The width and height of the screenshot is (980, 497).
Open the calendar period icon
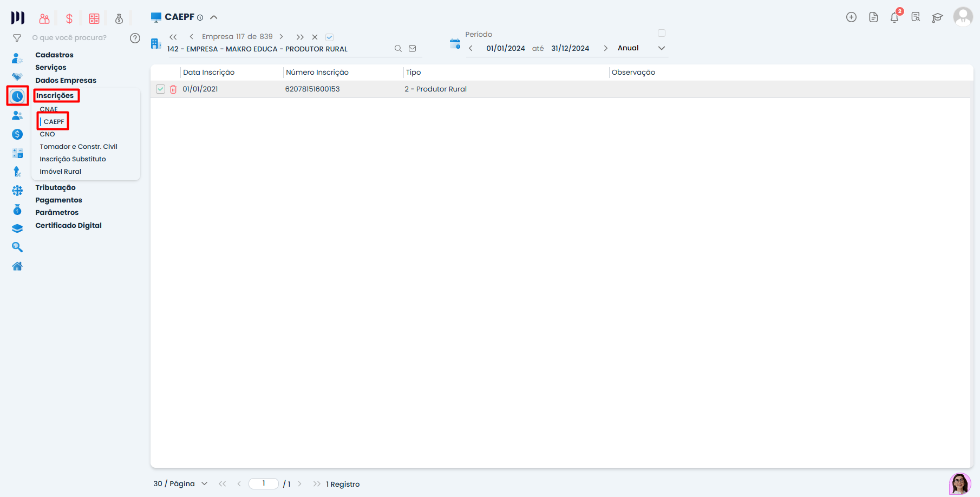[x=455, y=44]
